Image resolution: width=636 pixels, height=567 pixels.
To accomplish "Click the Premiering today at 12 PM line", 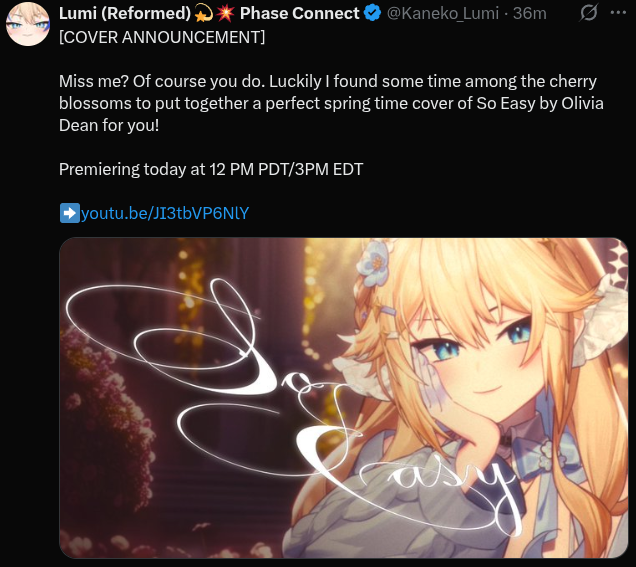I will click(x=211, y=169).
